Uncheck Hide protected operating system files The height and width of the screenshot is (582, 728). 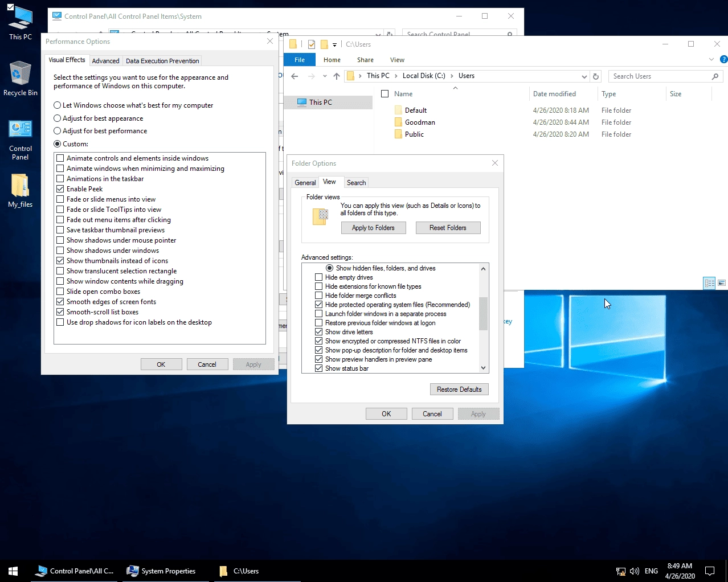pos(318,305)
